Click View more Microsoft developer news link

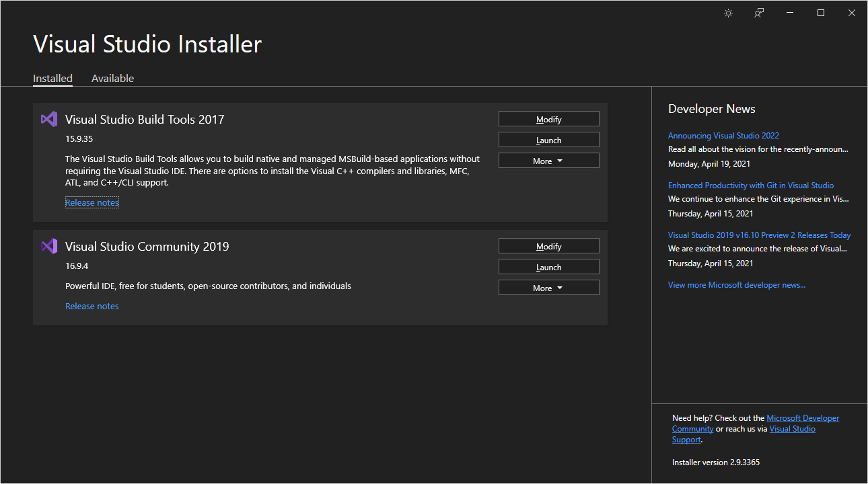[736, 285]
